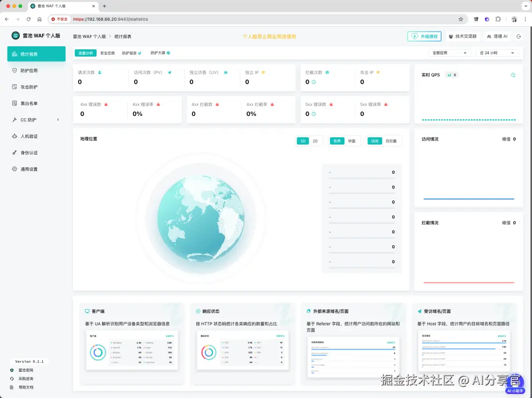532x398 pixels.
Task: Open the 防护报告 tab
Action: (132, 53)
